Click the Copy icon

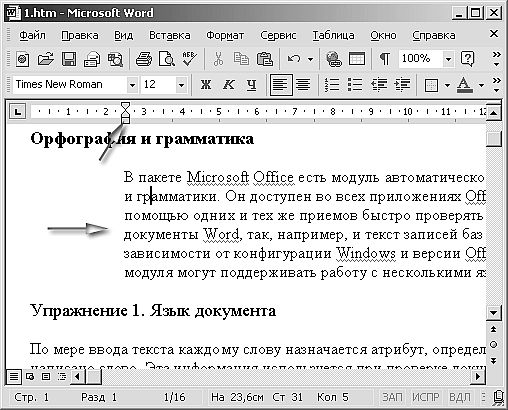[x=241, y=60]
